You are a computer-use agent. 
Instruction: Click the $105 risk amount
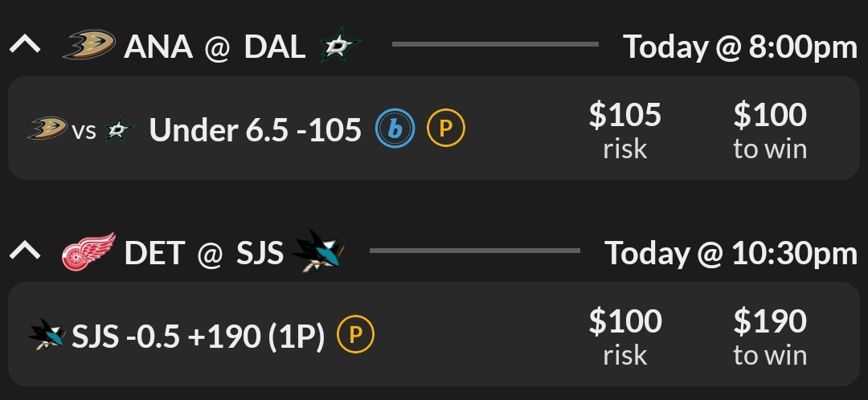[x=624, y=116]
